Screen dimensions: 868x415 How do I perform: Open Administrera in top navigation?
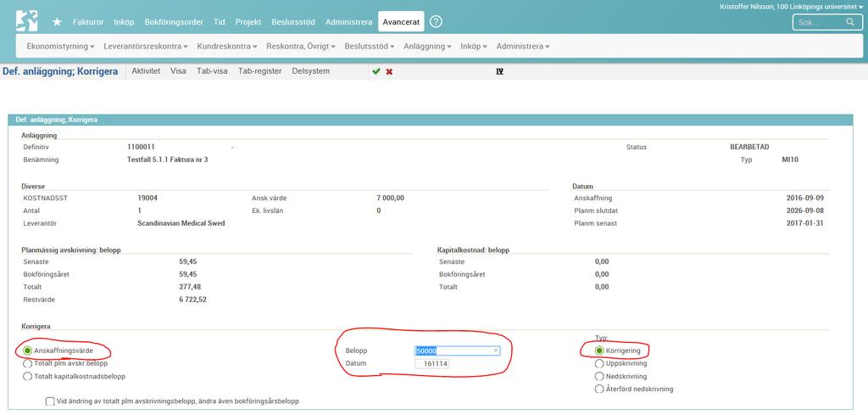point(348,22)
